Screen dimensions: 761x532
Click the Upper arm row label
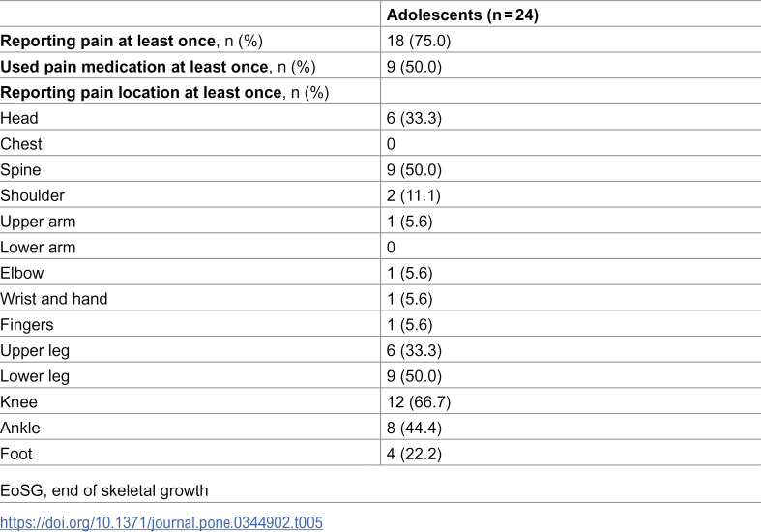38,222
